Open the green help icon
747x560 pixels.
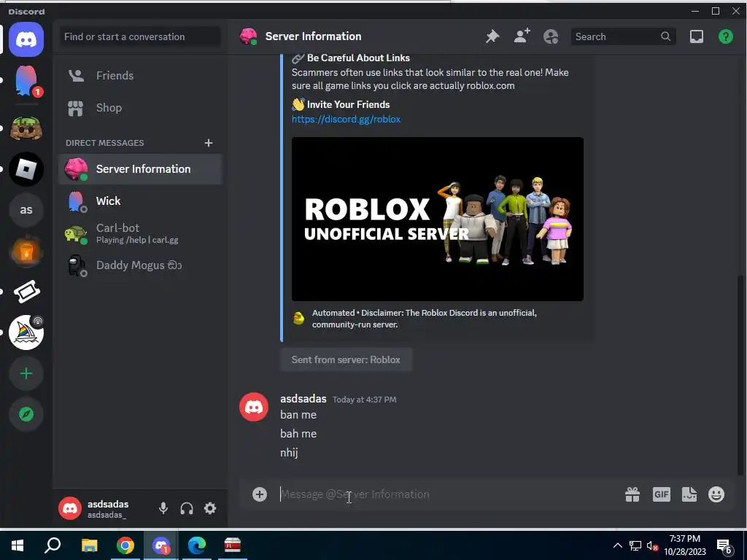click(x=726, y=36)
